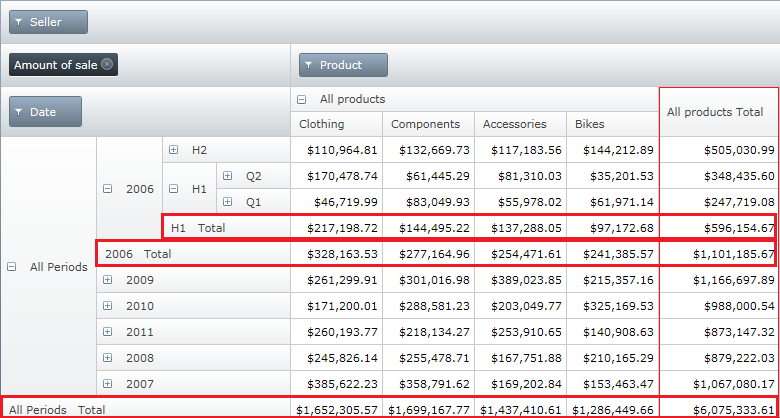Image resolution: width=780 pixels, height=418 pixels.
Task: Expand the H2 half-year row
Action: [x=174, y=150]
